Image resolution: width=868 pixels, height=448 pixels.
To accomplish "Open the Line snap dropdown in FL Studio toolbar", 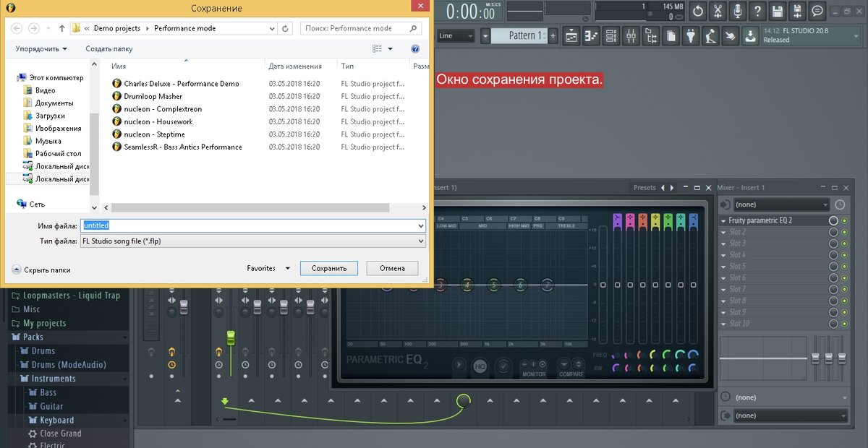I will [x=456, y=35].
